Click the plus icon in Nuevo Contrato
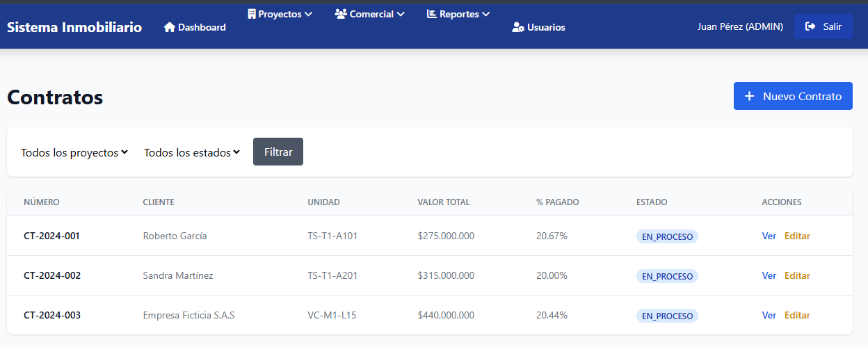Viewport: 868px width, 347px height. 749,96
